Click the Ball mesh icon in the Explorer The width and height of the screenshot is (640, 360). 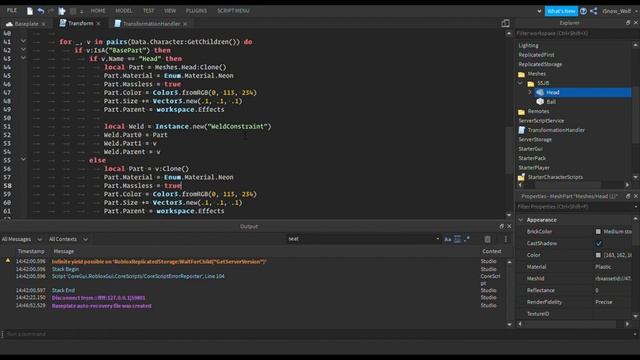click(x=540, y=102)
